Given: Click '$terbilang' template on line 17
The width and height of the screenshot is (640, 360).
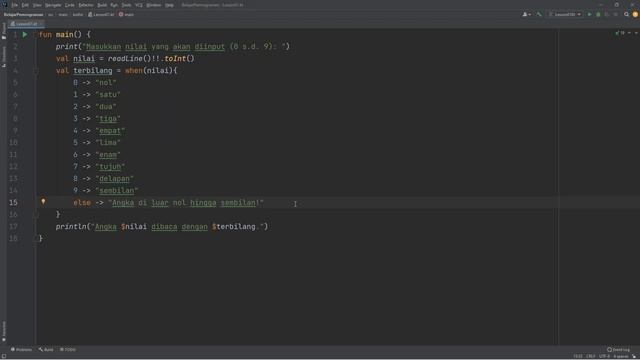Looking at the screenshot, I should click(233, 227).
